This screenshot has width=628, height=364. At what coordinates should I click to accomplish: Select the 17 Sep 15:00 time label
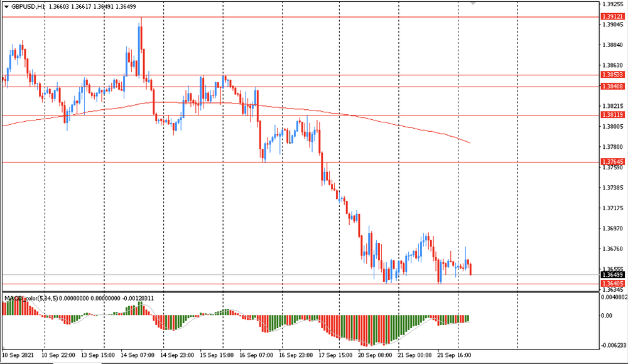[335, 355]
